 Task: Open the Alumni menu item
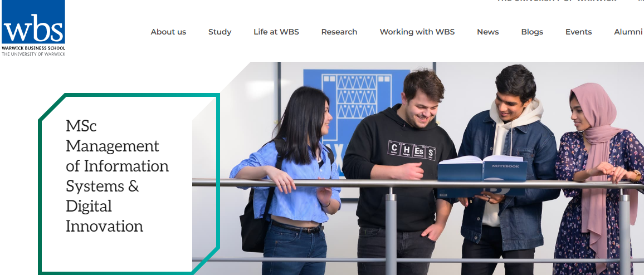click(628, 32)
